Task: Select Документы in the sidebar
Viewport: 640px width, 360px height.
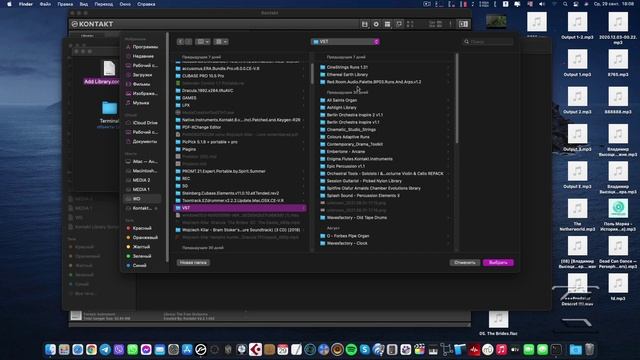Action: [141, 142]
